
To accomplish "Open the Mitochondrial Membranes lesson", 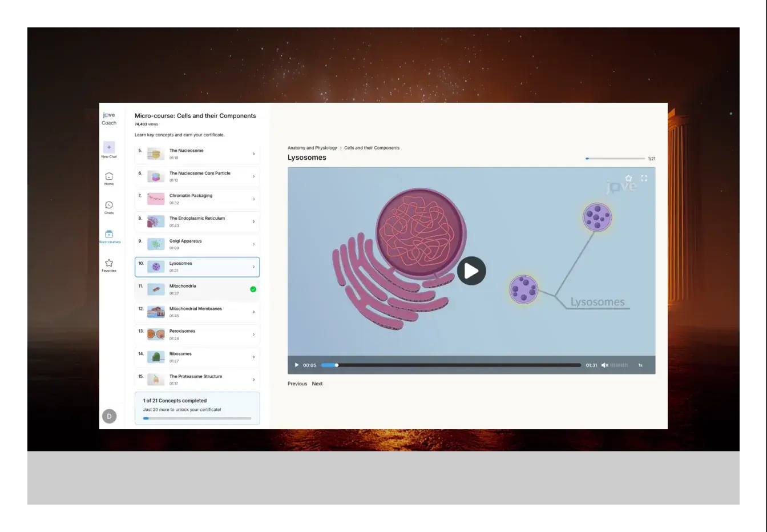I will [x=197, y=312].
